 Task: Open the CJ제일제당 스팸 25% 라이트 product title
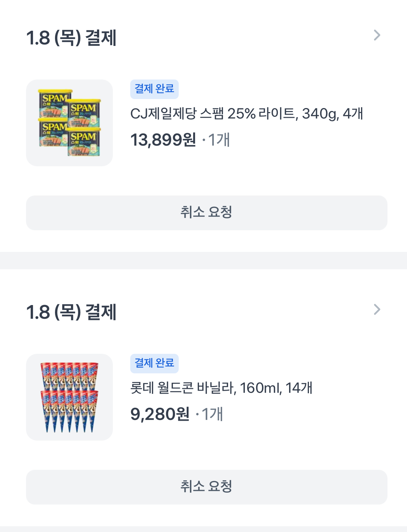[246, 114]
